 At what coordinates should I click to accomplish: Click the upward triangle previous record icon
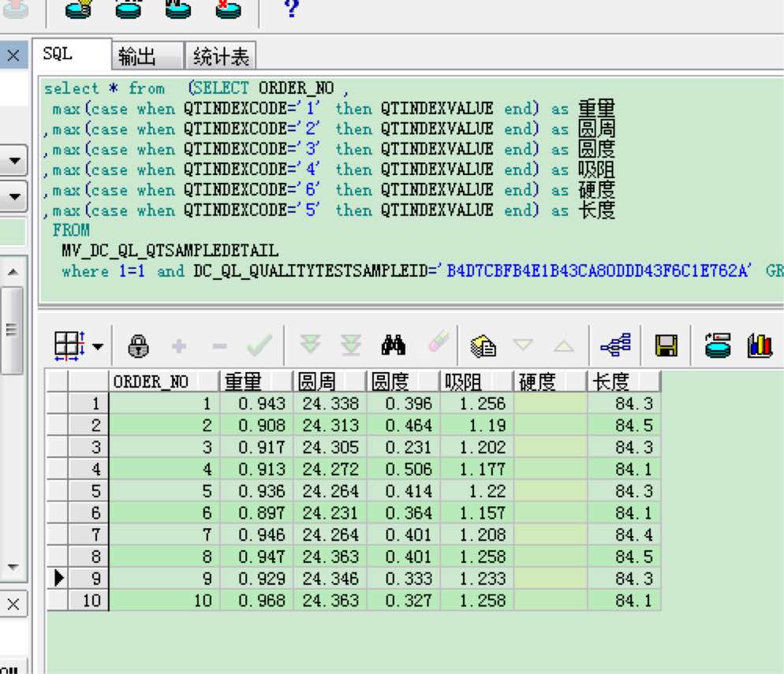click(563, 345)
